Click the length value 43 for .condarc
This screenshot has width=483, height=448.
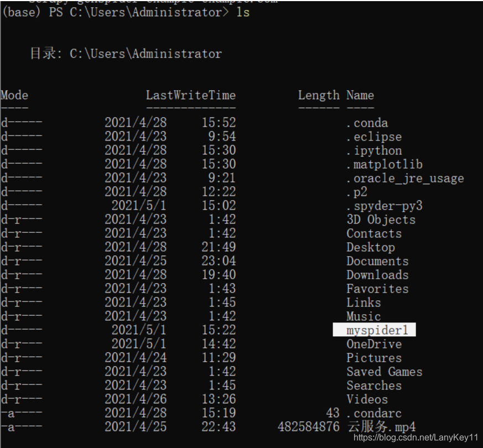point(333,413)
